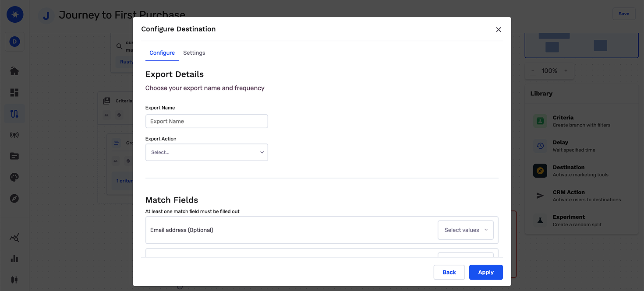Switch to the Settings tab

point(194,53)
